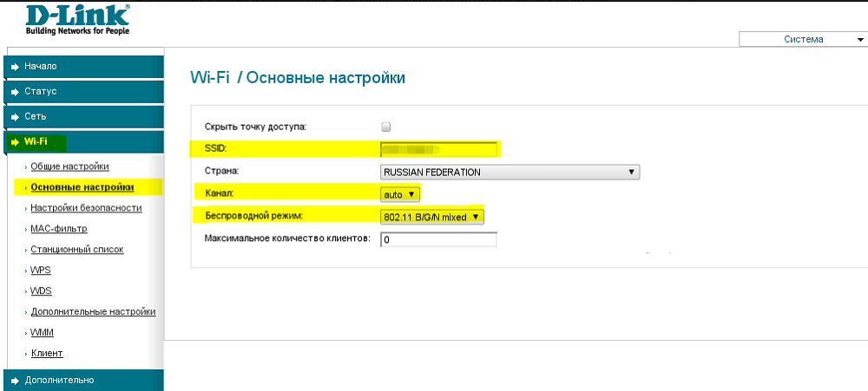The height and width of the screenshot is (391, 868).
Task: Expand the Сеть menu section
Action: (x=83, y=117)
